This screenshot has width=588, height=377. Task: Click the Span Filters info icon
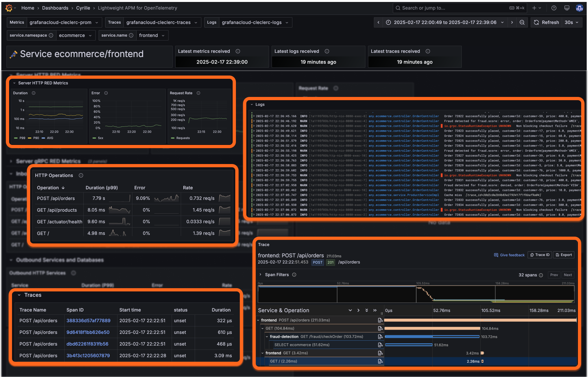click(x=294, y=275)
